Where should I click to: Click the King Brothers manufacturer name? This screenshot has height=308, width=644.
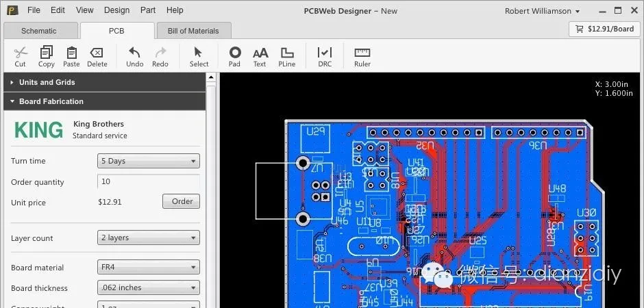pyautogui.click(x=99, y=124)
